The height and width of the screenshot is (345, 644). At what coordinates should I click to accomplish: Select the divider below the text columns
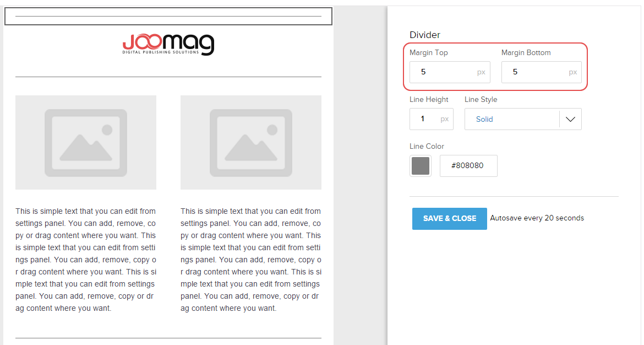tap(168, 338)
